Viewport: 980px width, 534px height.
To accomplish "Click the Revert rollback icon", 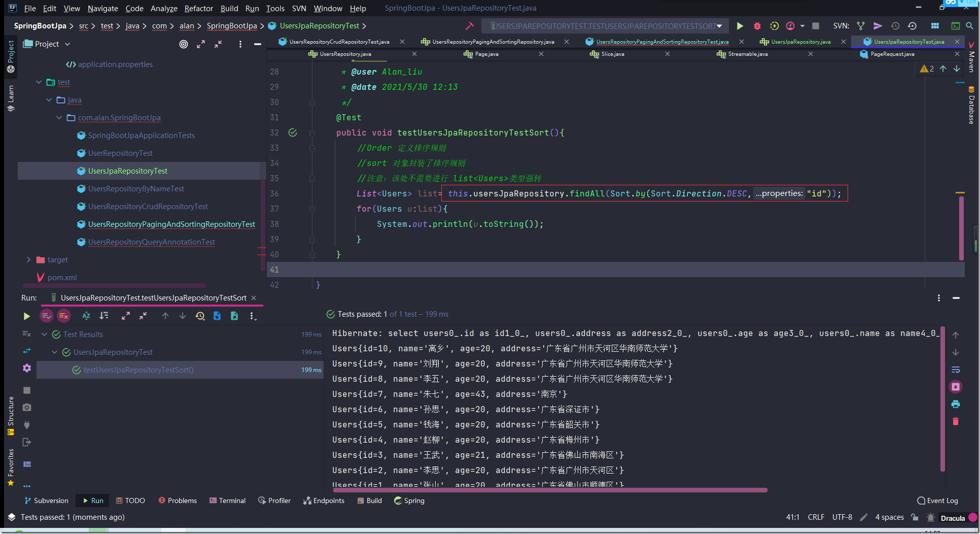I will click(x=913, y=26).
